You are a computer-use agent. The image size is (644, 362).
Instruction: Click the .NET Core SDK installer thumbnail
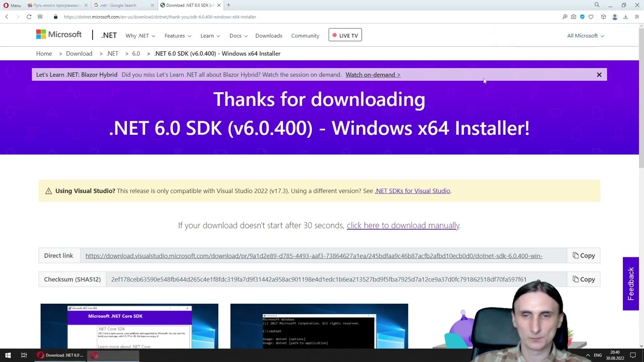tap(129, 326)
